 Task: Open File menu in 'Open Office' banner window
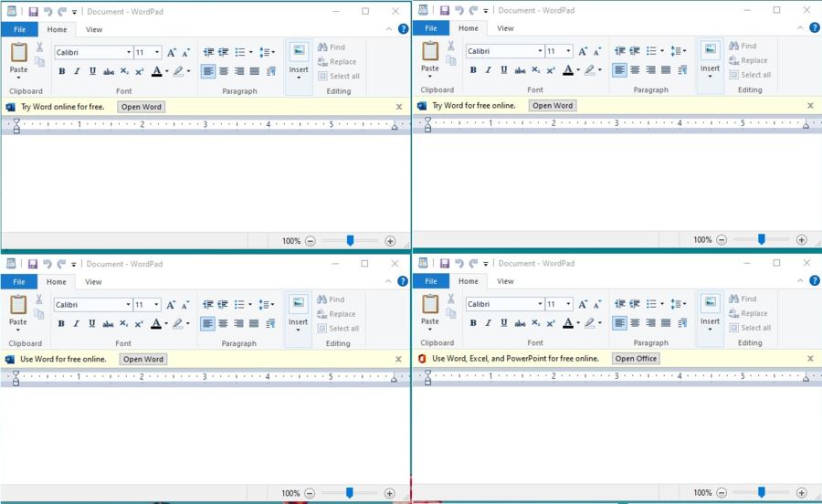pos(431,281)
